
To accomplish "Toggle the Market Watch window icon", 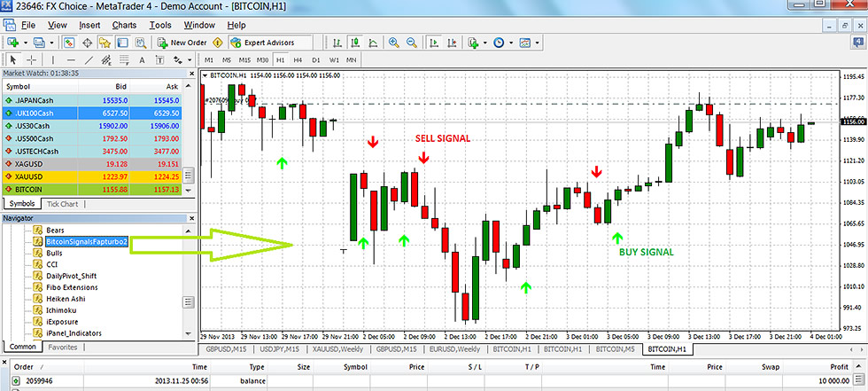I will (x=69, y=43).
